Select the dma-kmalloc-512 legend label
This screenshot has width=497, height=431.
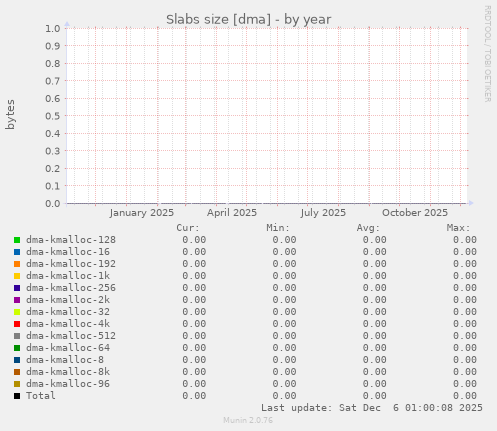pyautogui.click(x=71, y=336)
